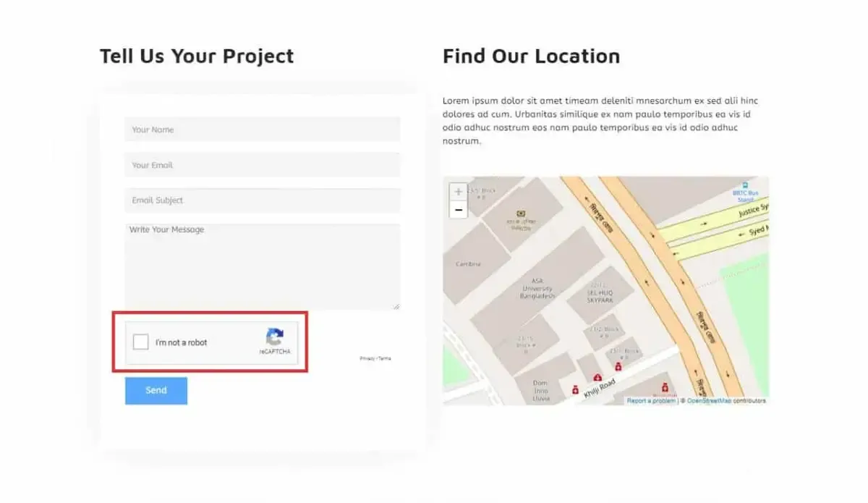Click the I'm not a robot label text
Viewport: 868px width, 503px height.
click(181, 342)
